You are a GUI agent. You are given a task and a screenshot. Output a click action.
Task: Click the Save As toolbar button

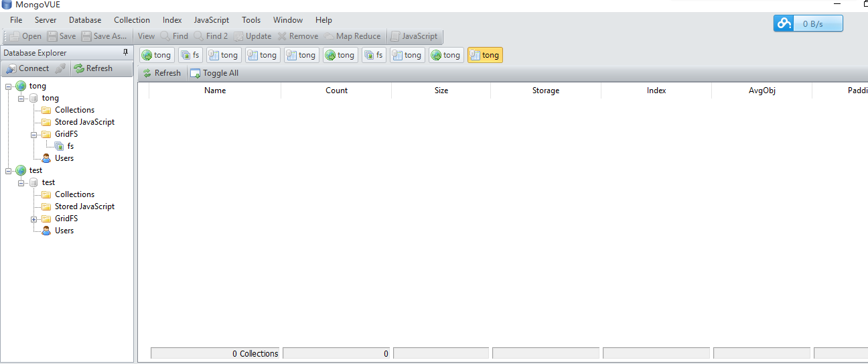(104, 36)
